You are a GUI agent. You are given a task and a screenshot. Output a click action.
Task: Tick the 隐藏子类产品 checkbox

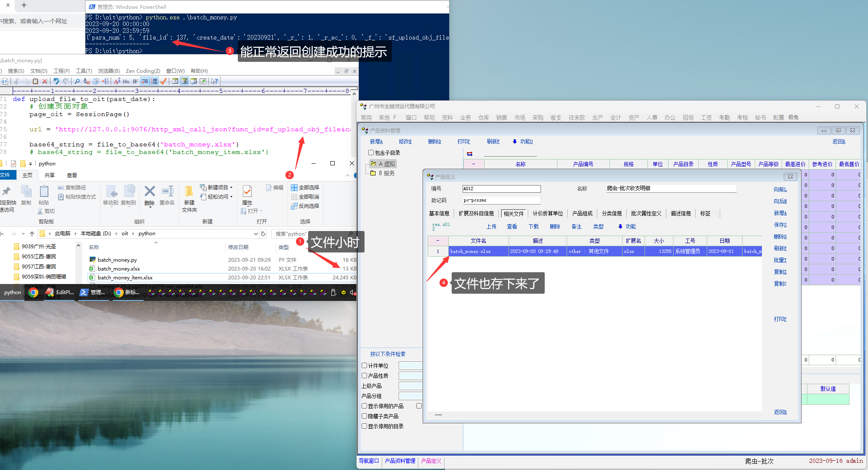[365, 416]
